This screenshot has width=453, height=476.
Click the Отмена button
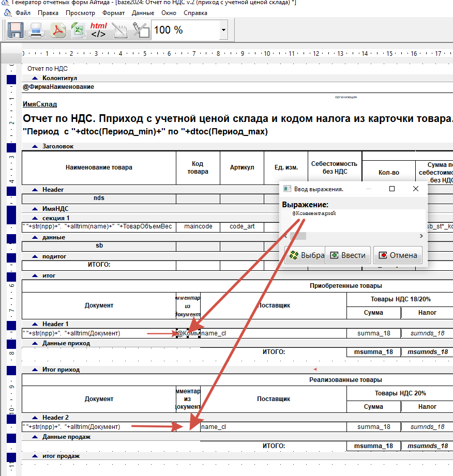pyautogui.click(x=398, y=255)
